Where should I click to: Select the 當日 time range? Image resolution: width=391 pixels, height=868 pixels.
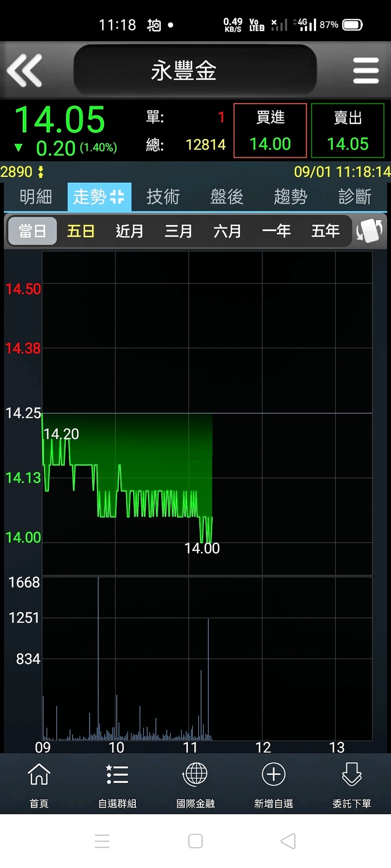point(32,231)
